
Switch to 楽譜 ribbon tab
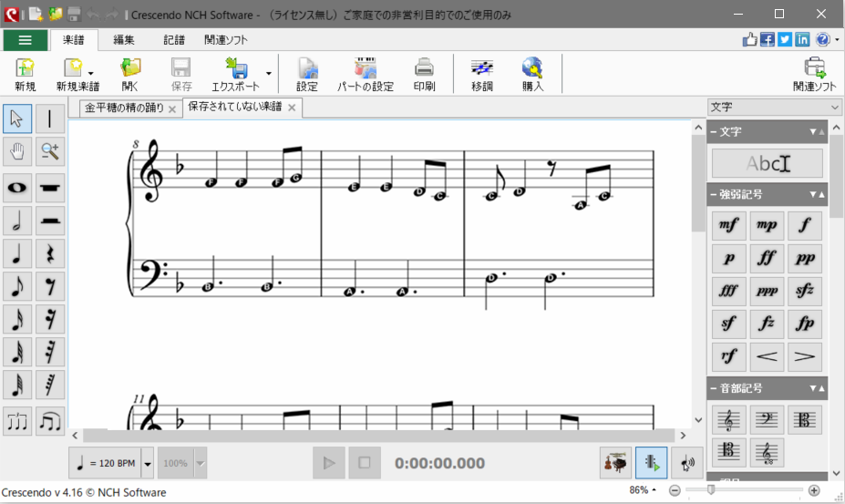pyautogui.click(x=74, y=40)
